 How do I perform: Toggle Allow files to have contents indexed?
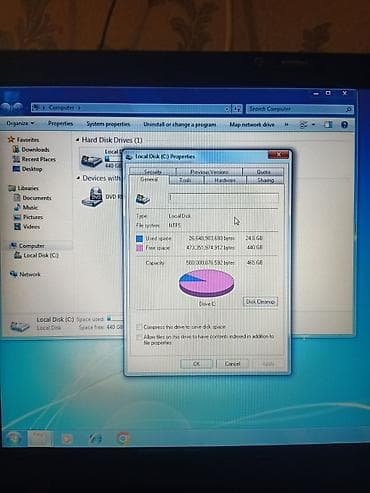click(x=139, y=337)
